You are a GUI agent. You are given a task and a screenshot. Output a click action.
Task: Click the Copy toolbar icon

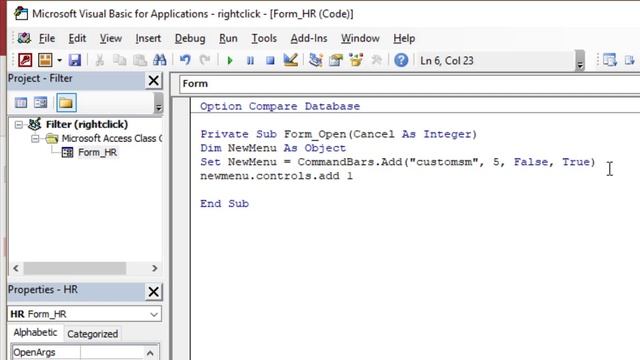point(119,60)
